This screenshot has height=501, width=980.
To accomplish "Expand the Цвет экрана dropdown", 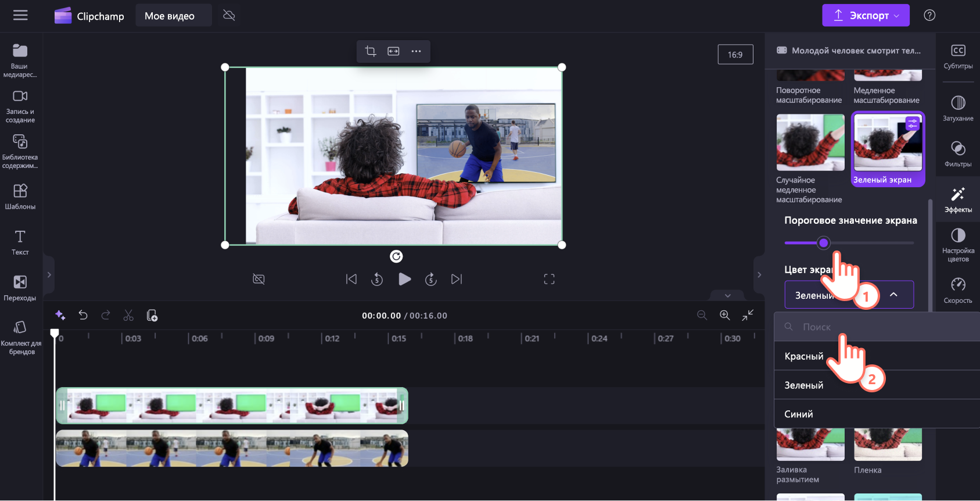I will [x=849, y=295].
